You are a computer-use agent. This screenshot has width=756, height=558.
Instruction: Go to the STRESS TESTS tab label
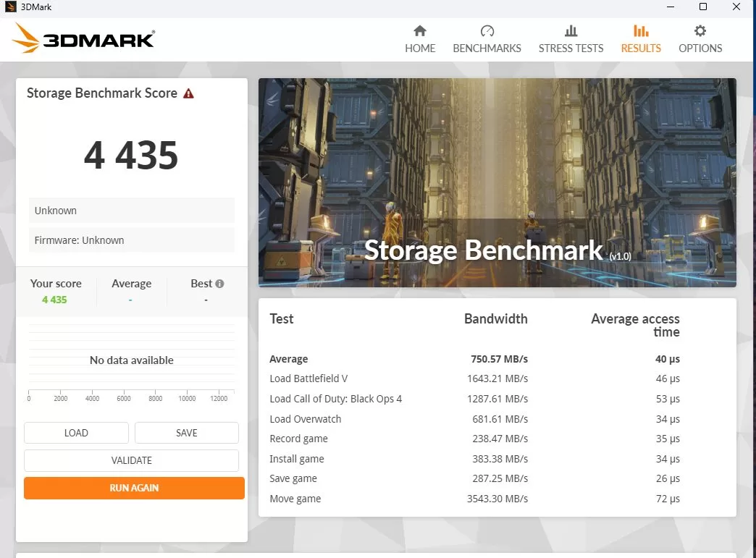571,48
